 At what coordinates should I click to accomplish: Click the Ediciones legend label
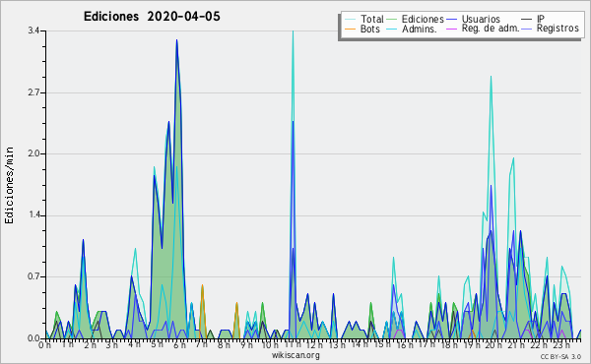tap(423, 20)
